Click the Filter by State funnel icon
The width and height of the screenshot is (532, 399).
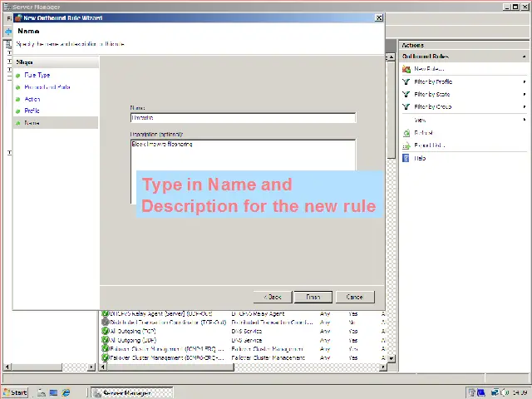tap(406, 94)
